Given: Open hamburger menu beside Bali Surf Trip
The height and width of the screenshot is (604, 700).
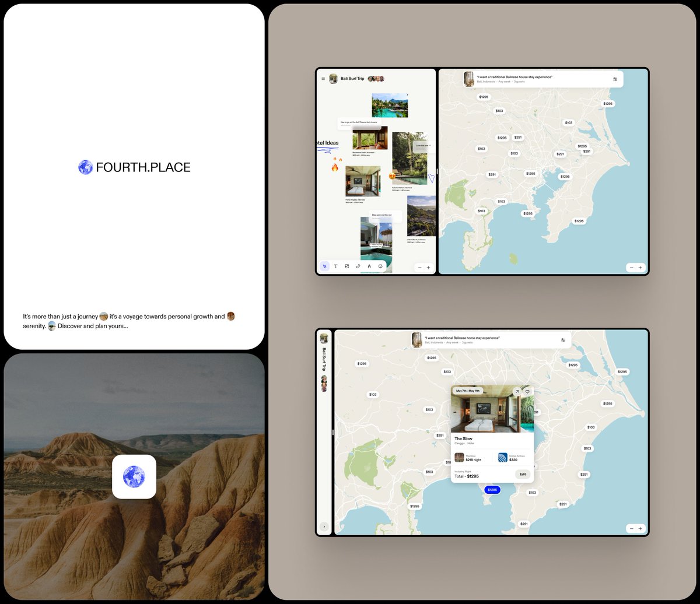Looking at the screenshot, I should pyautogui.click(x=323, y=79).
